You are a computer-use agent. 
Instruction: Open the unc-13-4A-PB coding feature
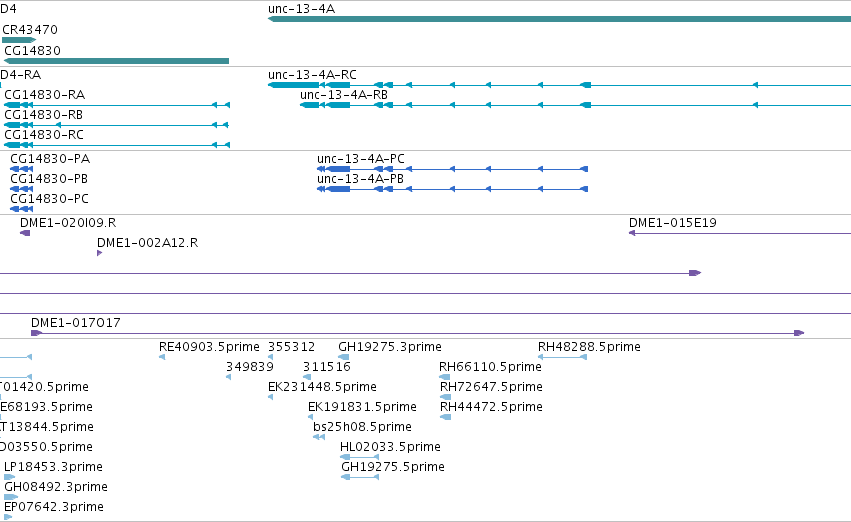[x=453, y=189]
